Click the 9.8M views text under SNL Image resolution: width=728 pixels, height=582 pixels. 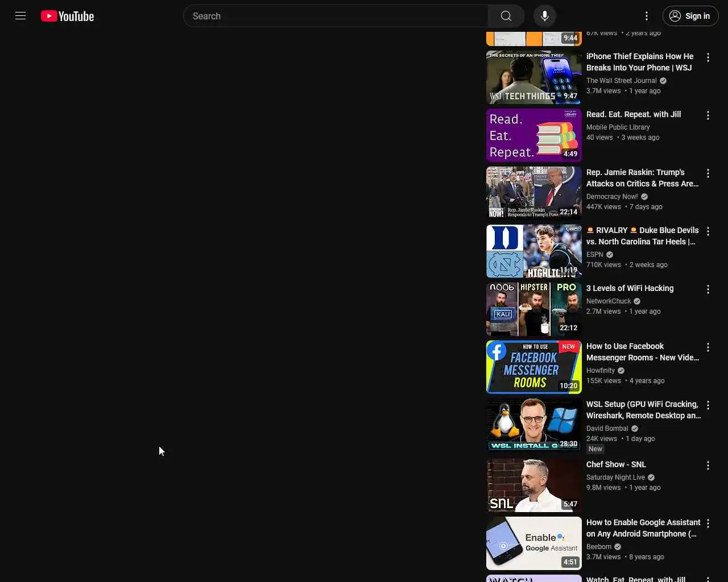point(603,488)
